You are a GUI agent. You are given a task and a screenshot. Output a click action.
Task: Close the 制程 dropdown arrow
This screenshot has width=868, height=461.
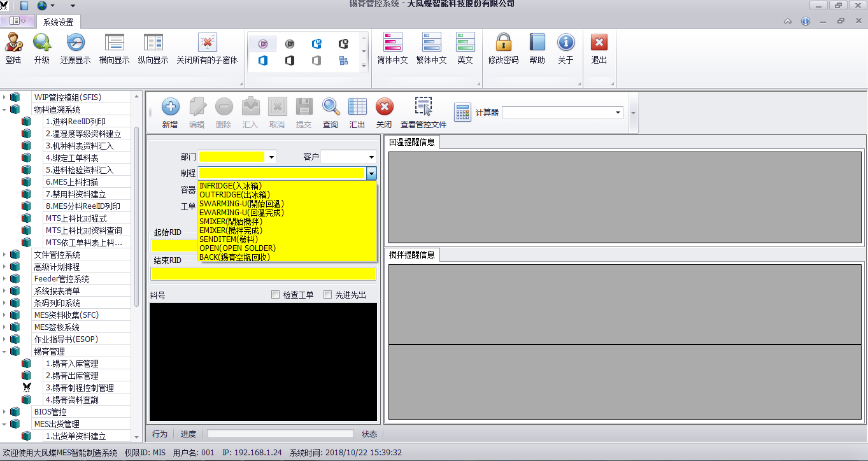click(x=371, y=173)
